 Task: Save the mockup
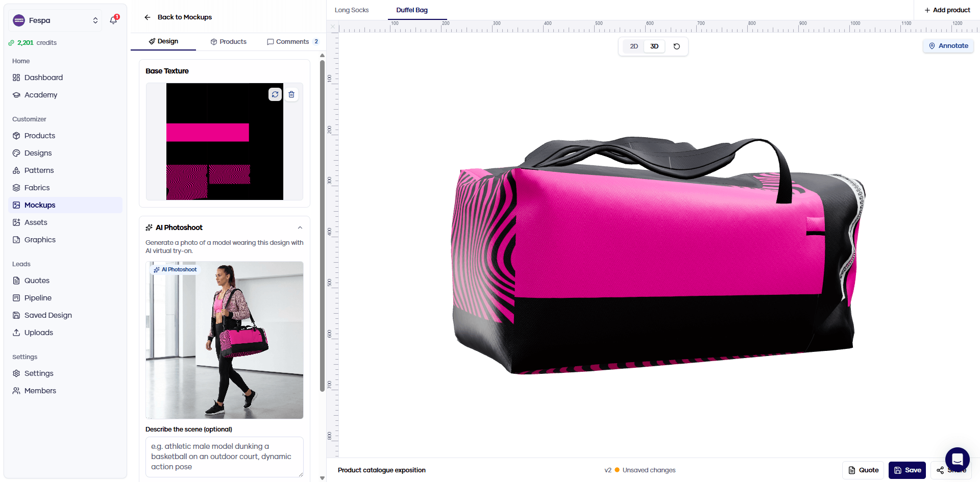click(x=907, y=470)
